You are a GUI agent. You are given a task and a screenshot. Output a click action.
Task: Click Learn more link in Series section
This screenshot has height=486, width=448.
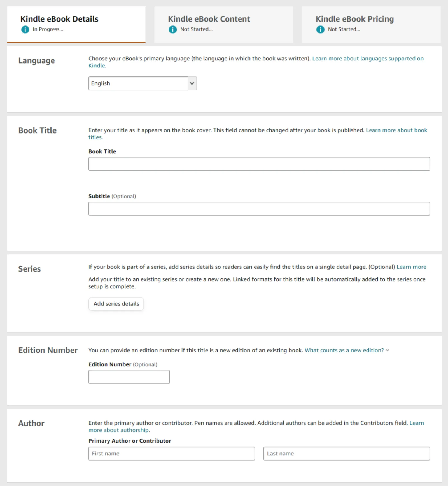point(411,267)
